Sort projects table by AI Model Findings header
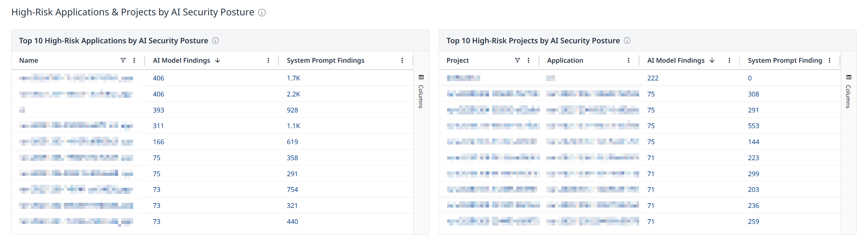The width and height of the screenshot is (868, 243). (676, 60)
